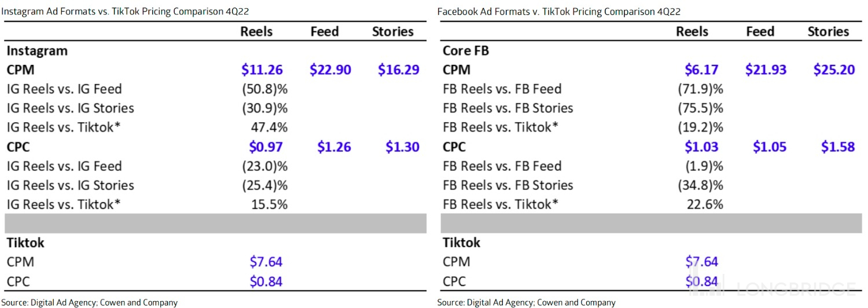
Task: Click the FB Feed CPM value $21.93
Action: 766,70
